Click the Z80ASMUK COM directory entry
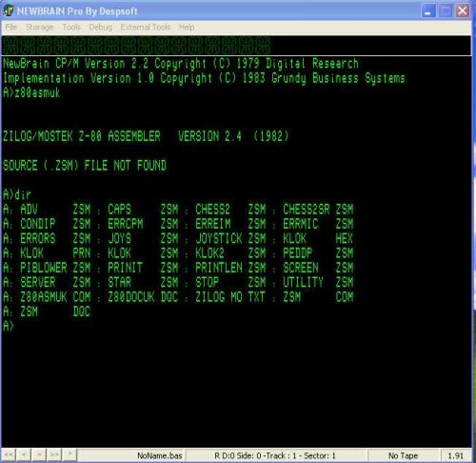 [55, 297]
